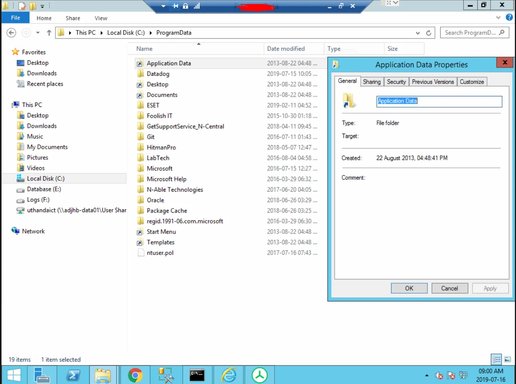Viewport: 516px width, 384px height.
Task: Switch to the Security tab in Properties
Action: coord(396,82)
